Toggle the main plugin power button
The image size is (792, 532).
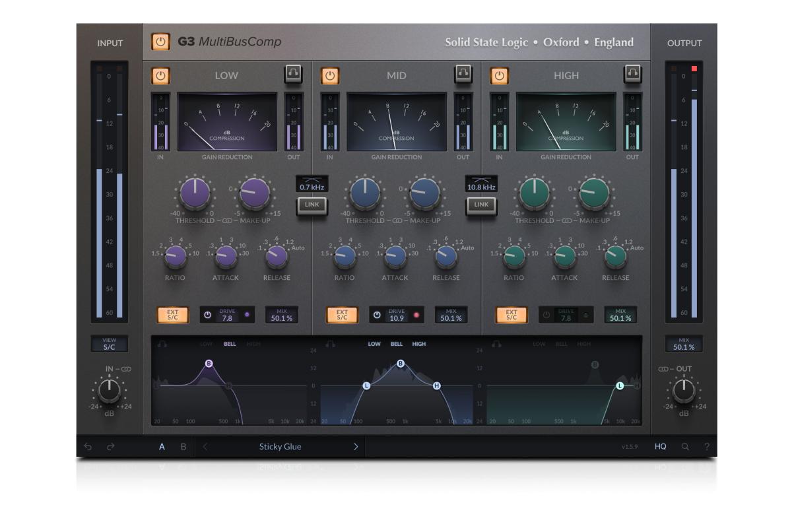(160, 42)
